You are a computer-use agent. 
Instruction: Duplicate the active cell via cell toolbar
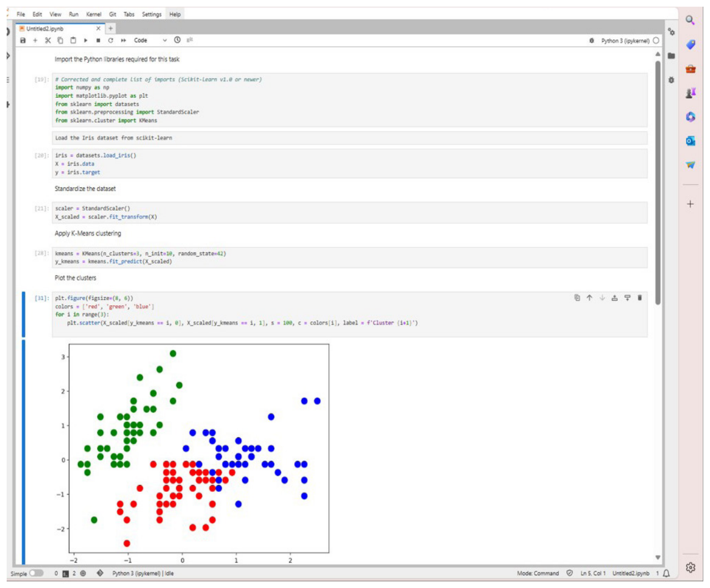[x=577, y=298]
